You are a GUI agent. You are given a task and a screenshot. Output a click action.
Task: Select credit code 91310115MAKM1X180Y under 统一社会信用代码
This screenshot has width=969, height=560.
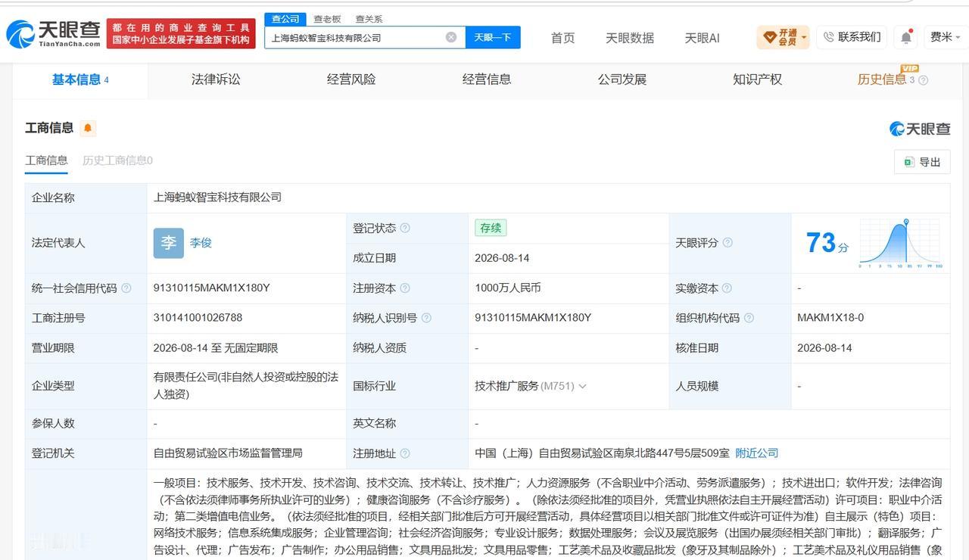pos(211,288)
